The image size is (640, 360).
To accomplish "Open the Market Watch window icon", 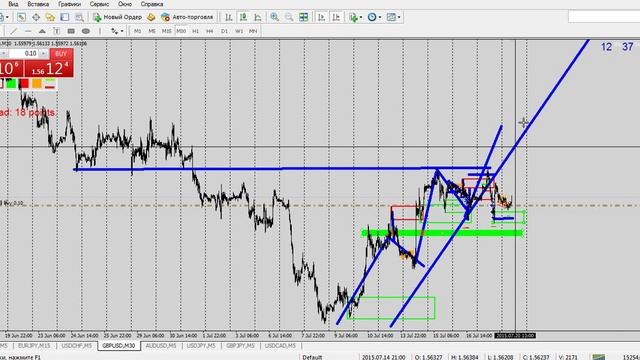I will pyautogui.click(x=21, y=17).
